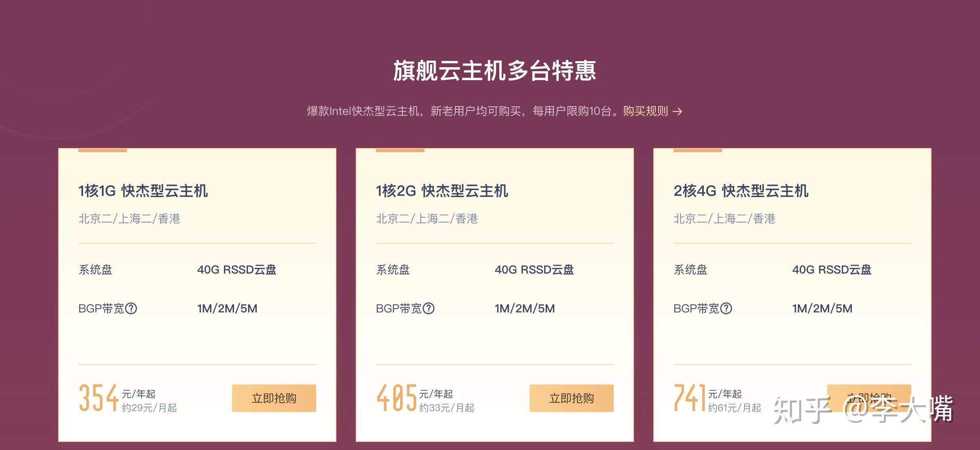Click 1M/2M/5M bandwidth value in 1核1G card
The image size is (980, 450).
coord(227,309)
